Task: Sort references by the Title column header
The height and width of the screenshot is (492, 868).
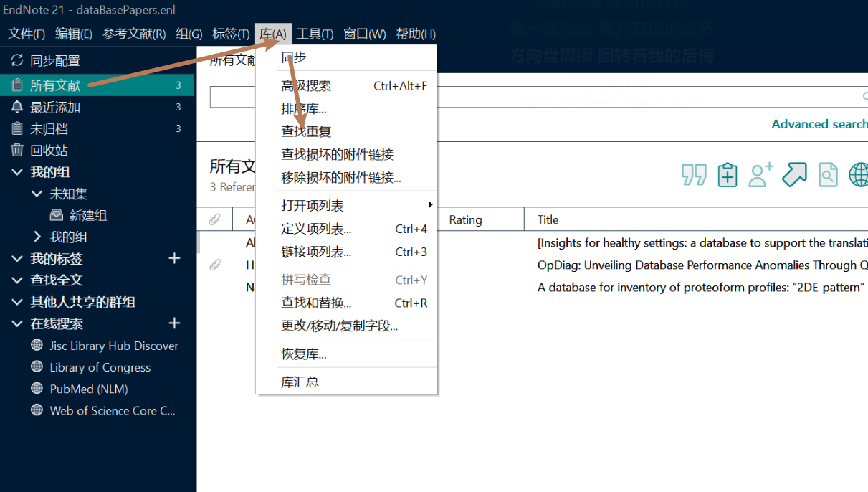Action: tap(548, 220)
